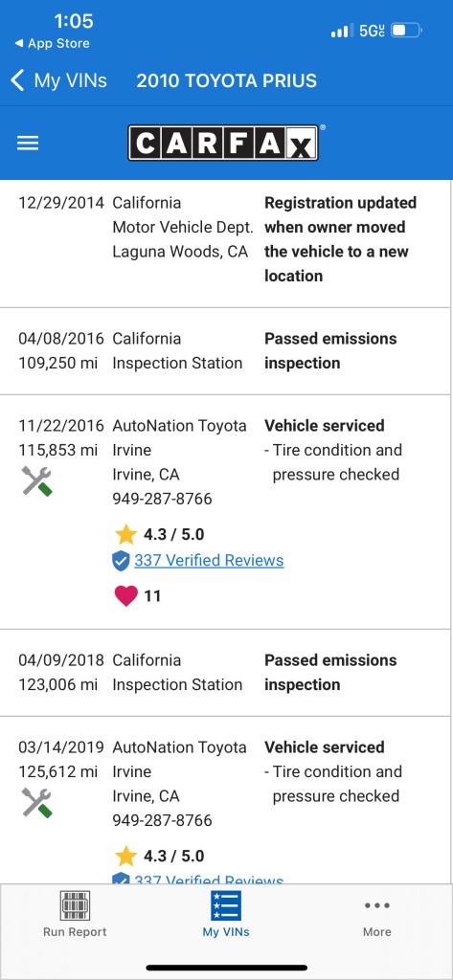This screenshot has width=453, height=980.
Task: Tap the wrench service icon for 11/22/2016
Action: pyautogui.click(x=37, y=481)
